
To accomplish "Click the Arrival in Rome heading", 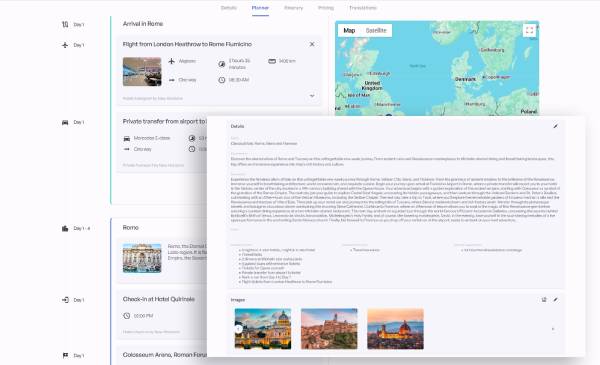I will point(143,24).
